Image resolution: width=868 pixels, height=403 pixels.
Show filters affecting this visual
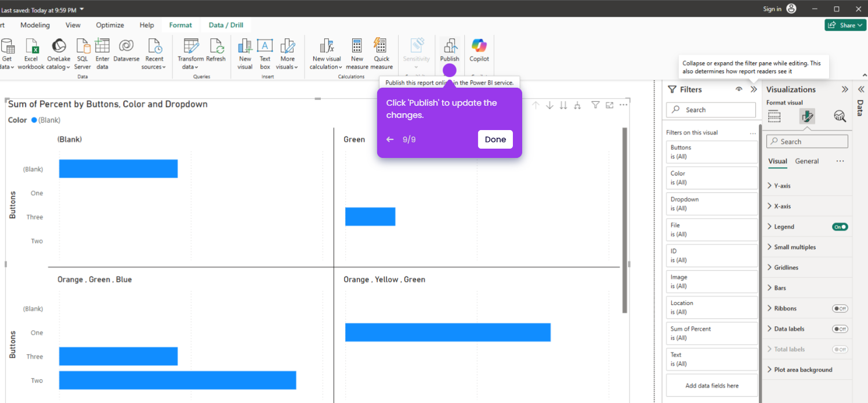(595, 105)
